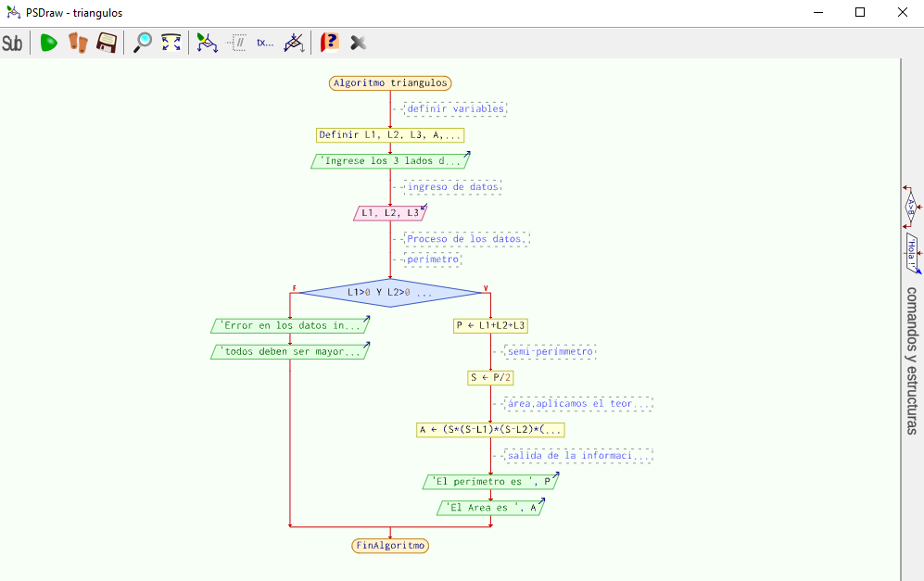Close the editor with the X toolbar icon
924x581 pixels.
tap(358, 43)
